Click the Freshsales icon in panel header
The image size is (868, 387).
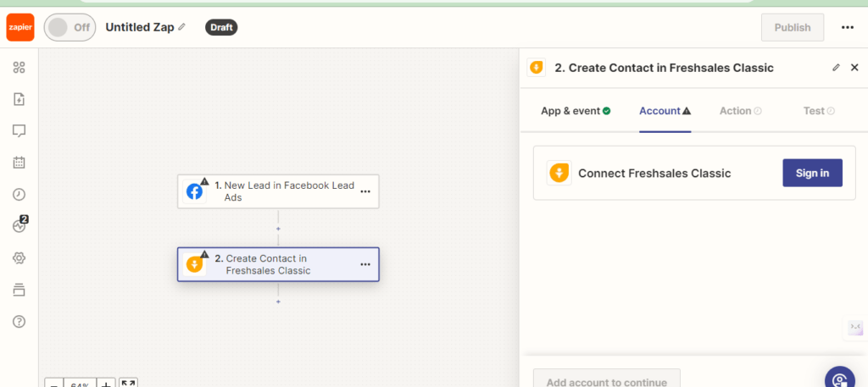point(537,68)
